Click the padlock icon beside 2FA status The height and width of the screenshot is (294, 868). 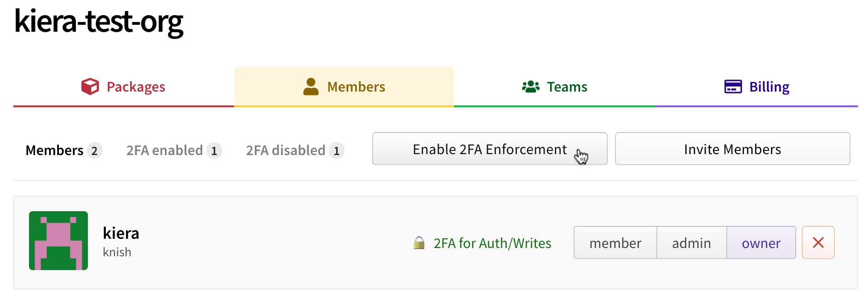click(x=419, y=243)
